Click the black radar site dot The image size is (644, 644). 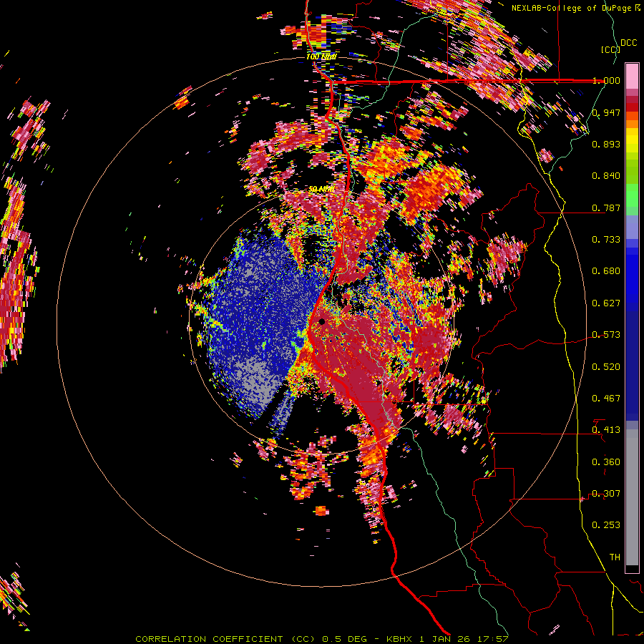[322, 321]
